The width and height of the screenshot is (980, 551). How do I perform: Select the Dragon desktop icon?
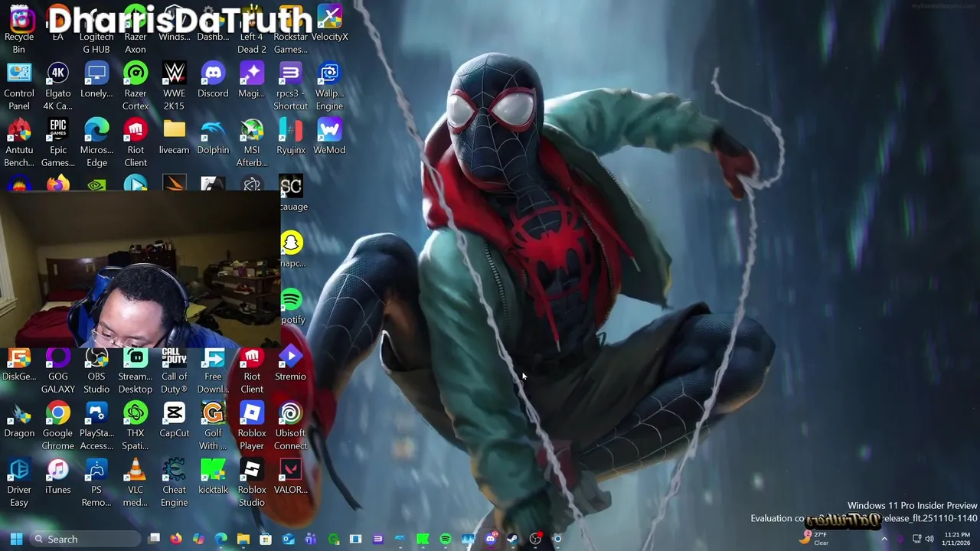click(19, 420)
